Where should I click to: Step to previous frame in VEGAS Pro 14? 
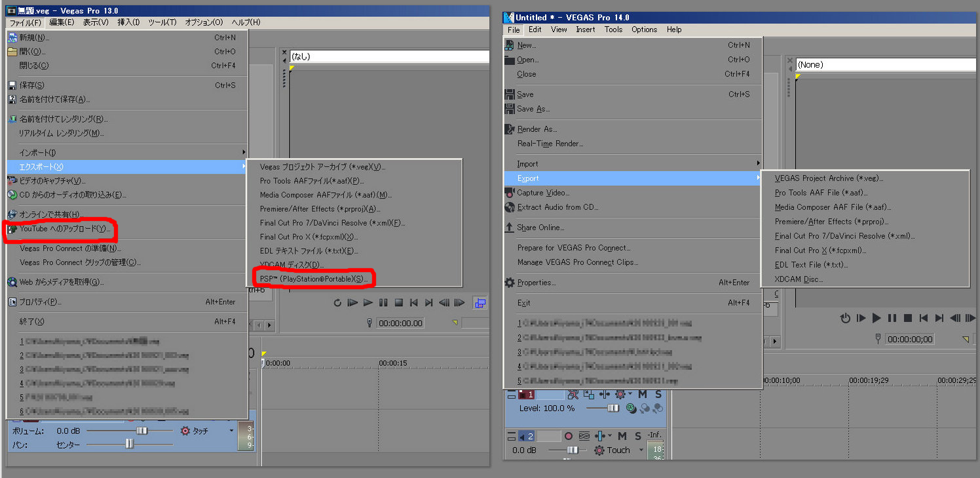click(954, 318)
